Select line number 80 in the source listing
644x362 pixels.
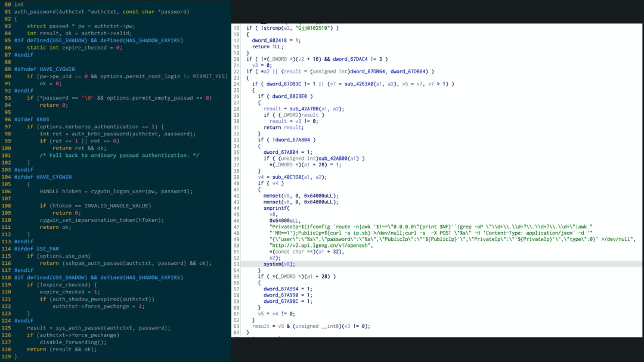click(8, 5)
